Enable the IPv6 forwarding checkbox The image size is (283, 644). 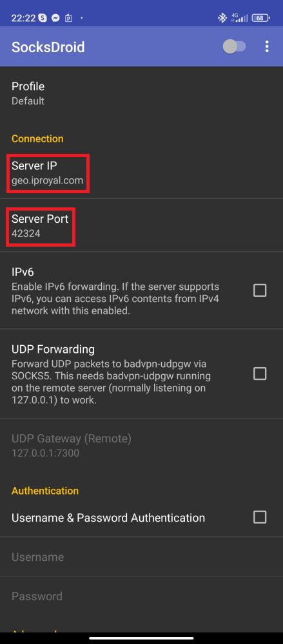pos(260,290)
